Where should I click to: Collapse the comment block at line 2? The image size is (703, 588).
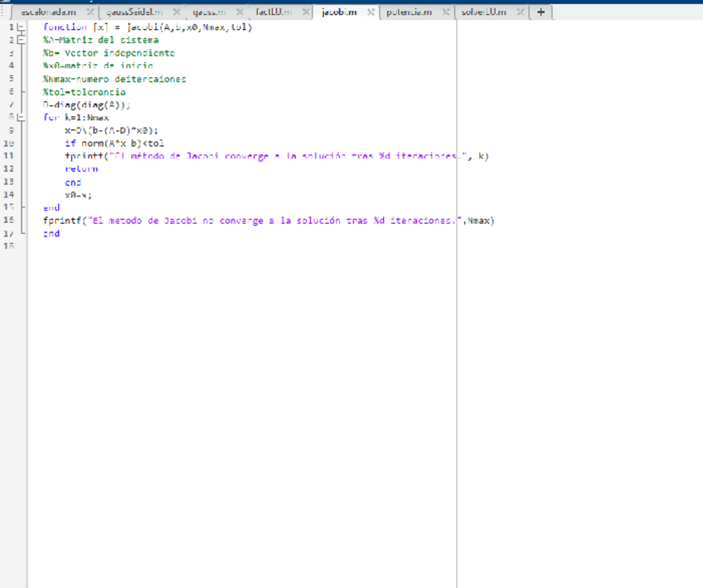(x=21, y=40)
